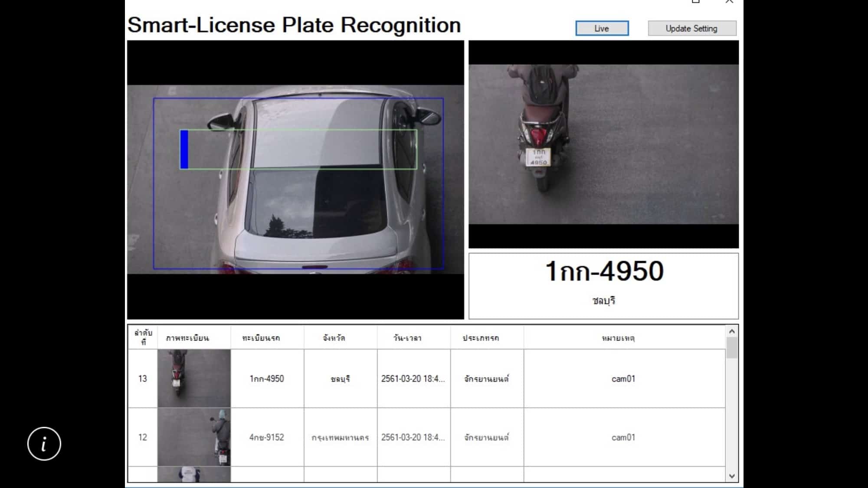
Task: Click the จังหวัด column header
Action: tap(334, 337)
